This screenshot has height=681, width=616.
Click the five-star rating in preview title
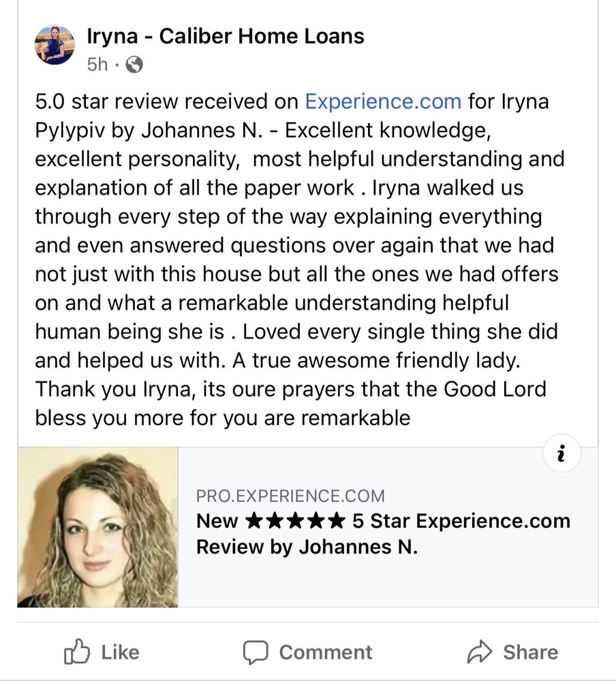click(x=294, y=522)
